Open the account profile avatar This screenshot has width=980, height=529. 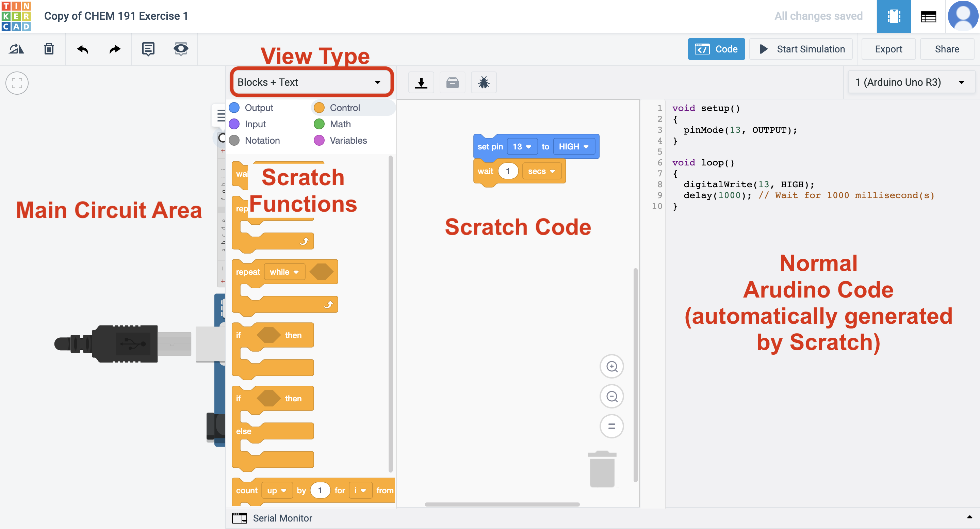pyautogui.click(x=963, y=16)
